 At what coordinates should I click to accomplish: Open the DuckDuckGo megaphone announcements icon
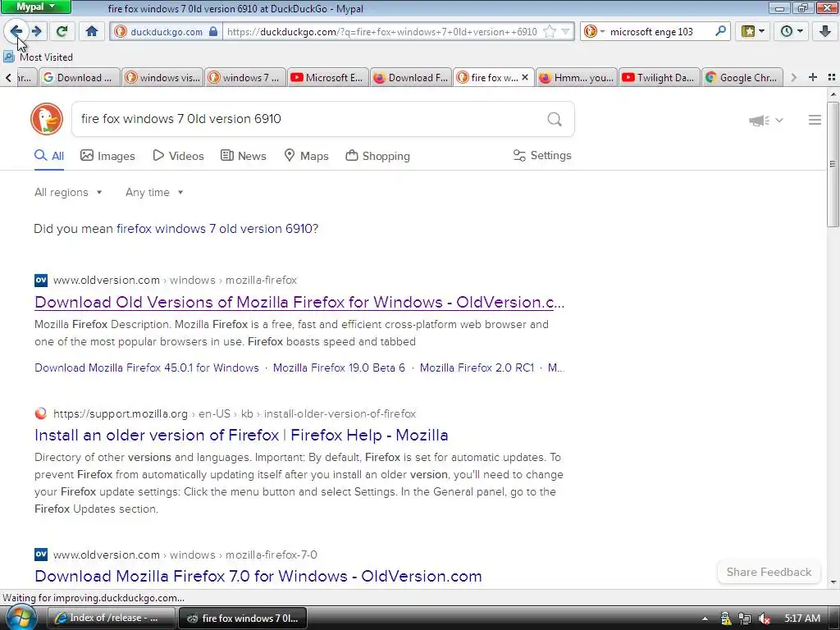759,120
